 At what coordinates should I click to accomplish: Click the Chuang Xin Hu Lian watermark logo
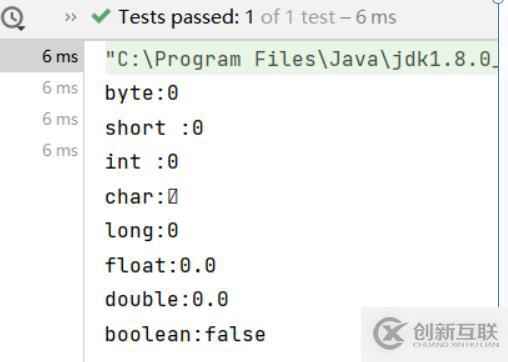435,333
